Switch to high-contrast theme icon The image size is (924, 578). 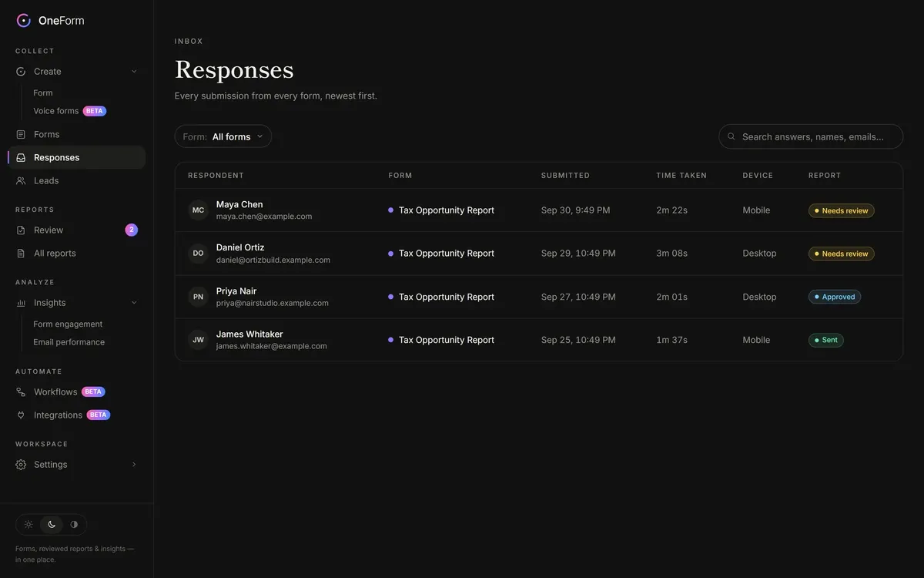coord(74,525)
